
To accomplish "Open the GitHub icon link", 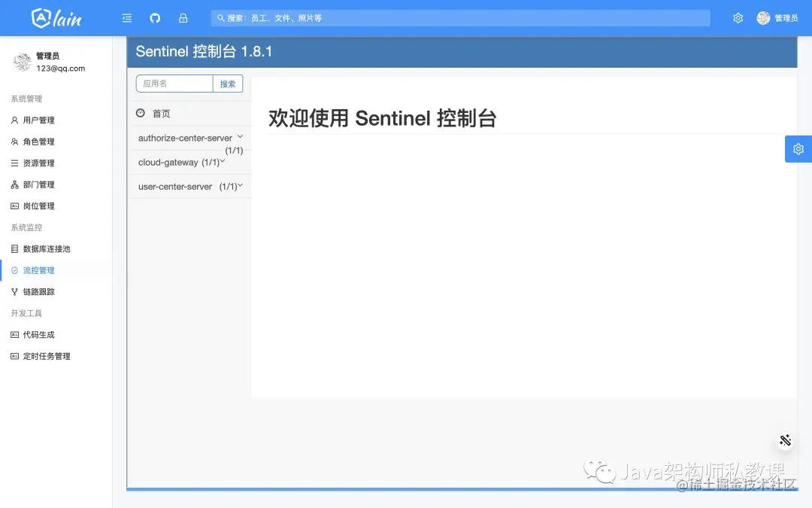I will (x=155, y=18).
